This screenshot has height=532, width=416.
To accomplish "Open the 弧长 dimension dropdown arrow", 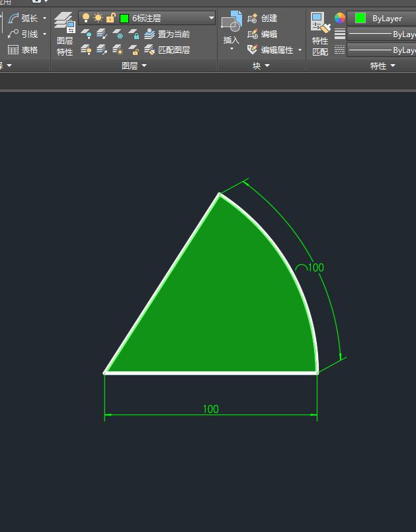I will pyautogui.click(x=44, y=18).
